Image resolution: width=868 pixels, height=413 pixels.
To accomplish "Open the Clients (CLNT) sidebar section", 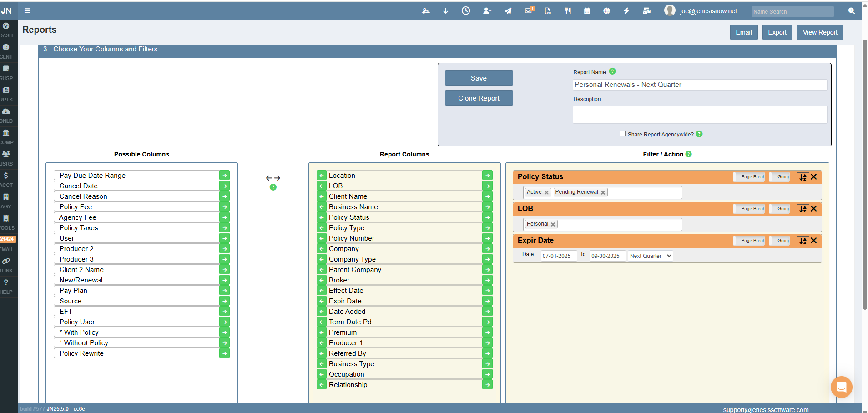I will [x=6, y=51].
